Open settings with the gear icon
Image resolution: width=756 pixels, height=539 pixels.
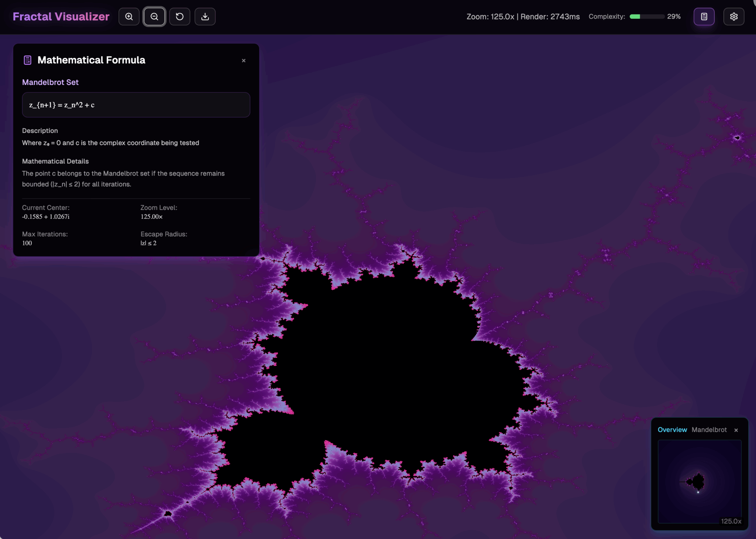(x=734, y=17)
